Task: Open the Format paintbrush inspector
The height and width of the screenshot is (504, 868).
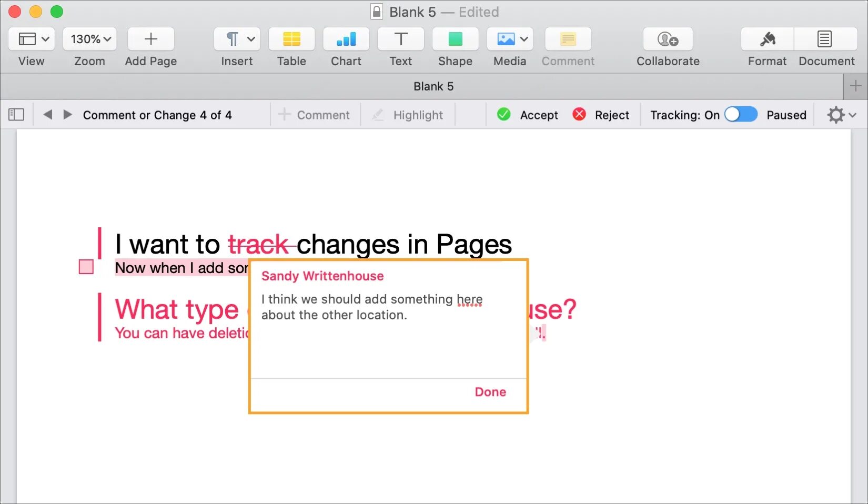Action: pyautogui.click(x=768, y=39)
